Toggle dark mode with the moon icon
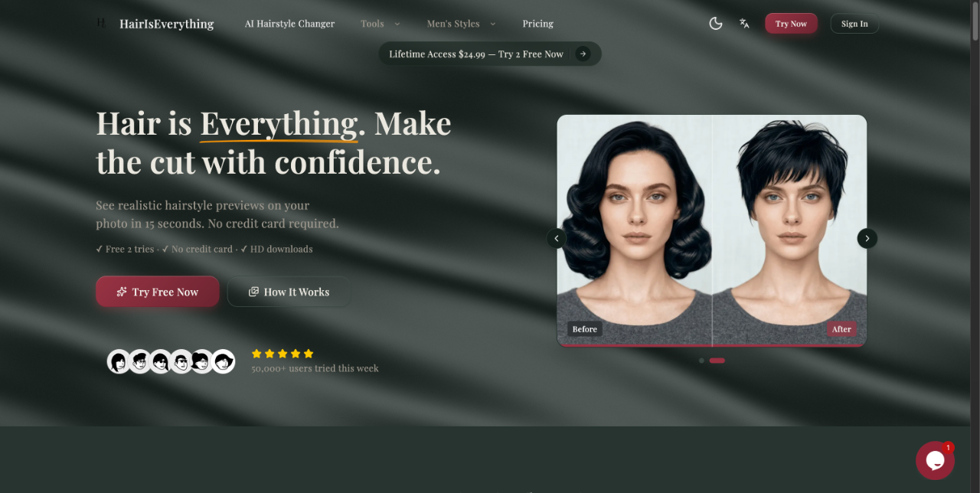Screen dimensions: 980x493 [716, 24]
